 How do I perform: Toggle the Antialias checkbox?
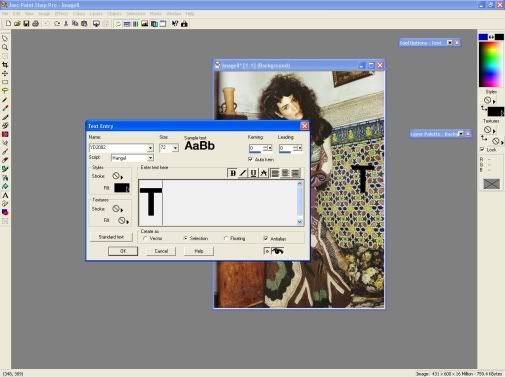266,238
